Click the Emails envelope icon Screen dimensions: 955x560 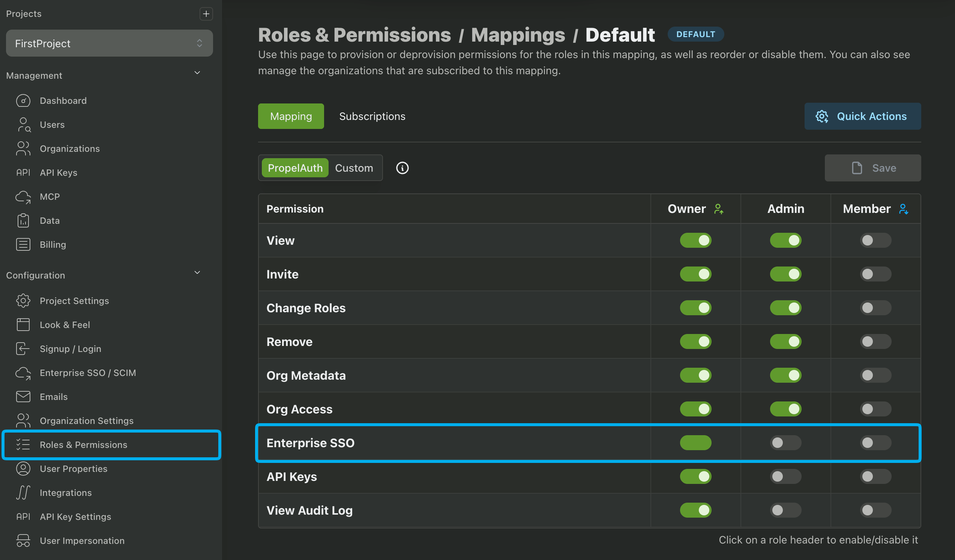(23, 397)
